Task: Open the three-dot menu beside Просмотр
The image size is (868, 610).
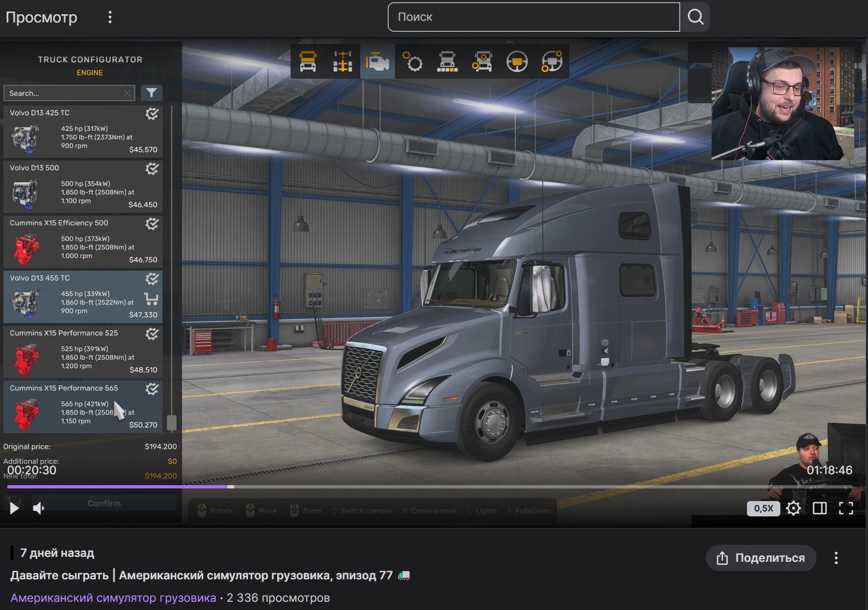Action: tap(110, 17)
